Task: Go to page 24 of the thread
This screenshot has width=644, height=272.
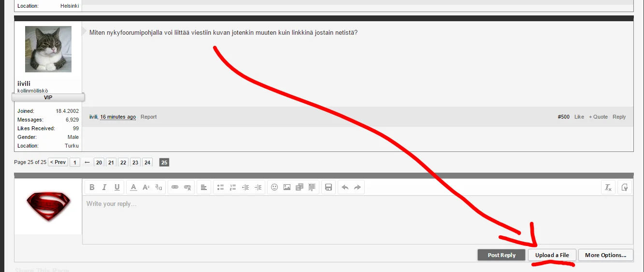Action: coord(147,163)
